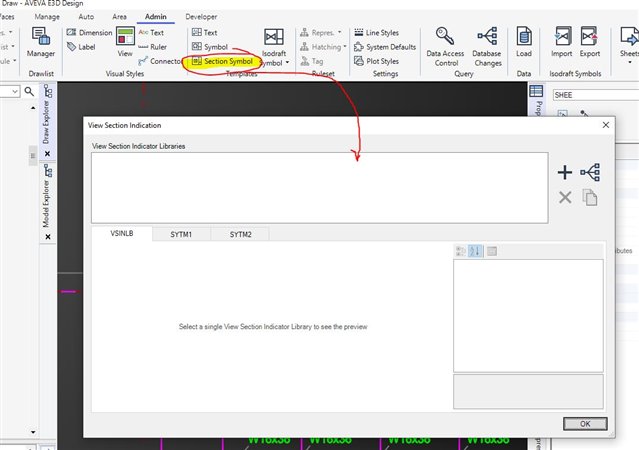Open the View visual style

(125, 42)
